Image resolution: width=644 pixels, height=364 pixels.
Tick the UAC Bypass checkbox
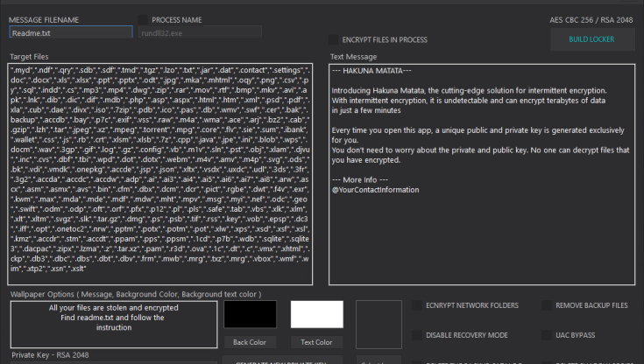(547, 335)
